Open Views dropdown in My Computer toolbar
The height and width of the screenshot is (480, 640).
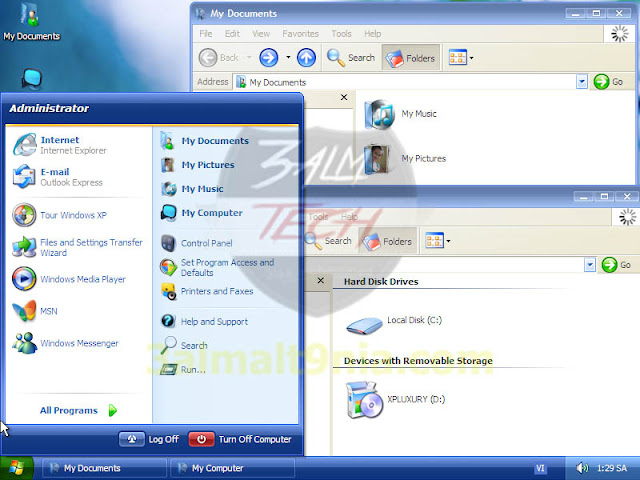(x=438, y=241)
